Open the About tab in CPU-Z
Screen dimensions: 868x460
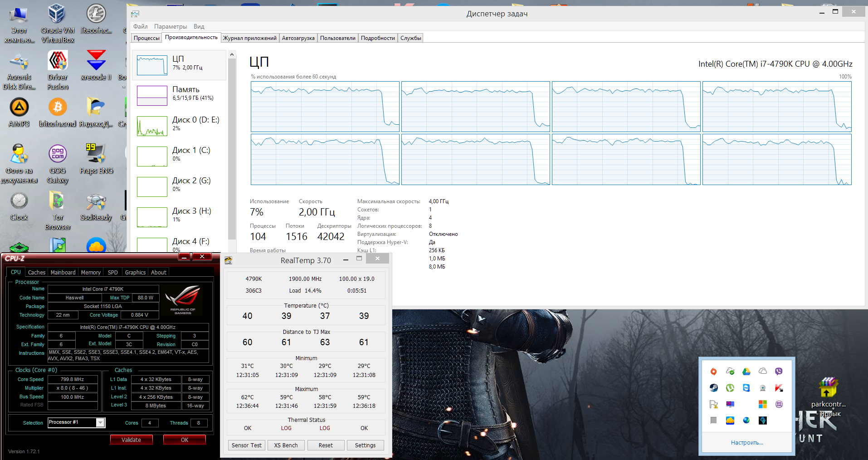tap(159, 272)
